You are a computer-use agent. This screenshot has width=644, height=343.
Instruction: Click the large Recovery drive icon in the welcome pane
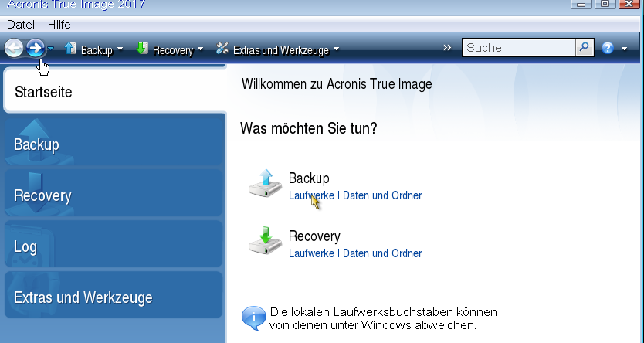[265, 241]
